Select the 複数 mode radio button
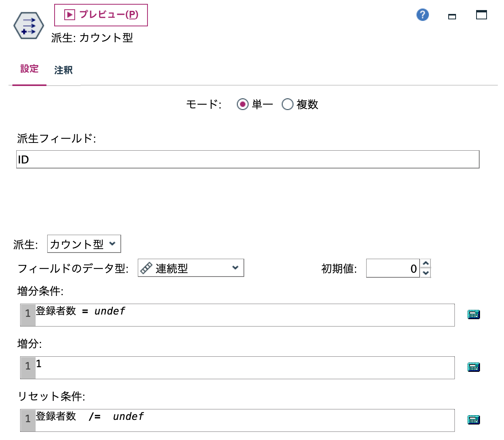 coord(287,104)
